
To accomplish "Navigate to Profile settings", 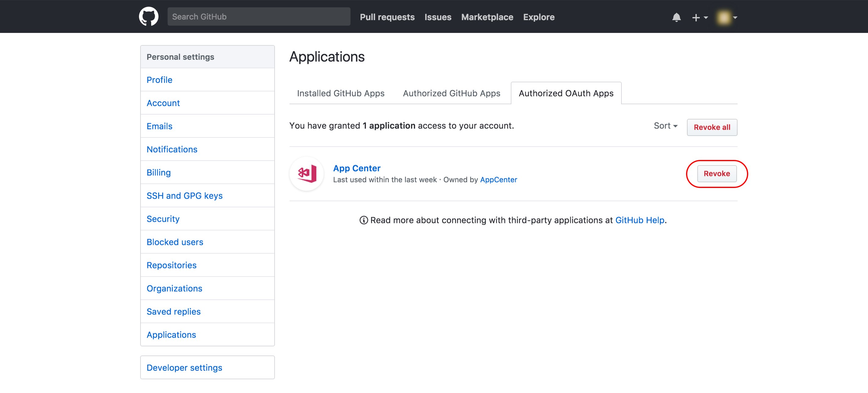I will click(159, 79).
